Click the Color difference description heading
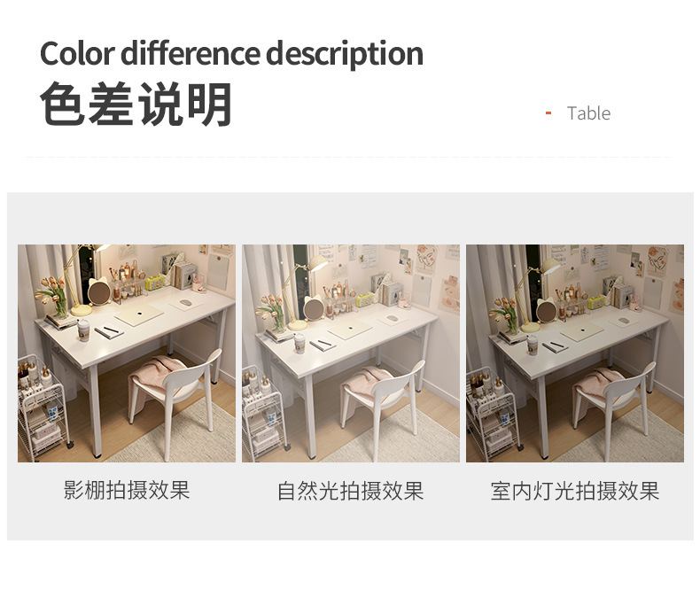Screen dimensions: 700x590 point(231,53)
